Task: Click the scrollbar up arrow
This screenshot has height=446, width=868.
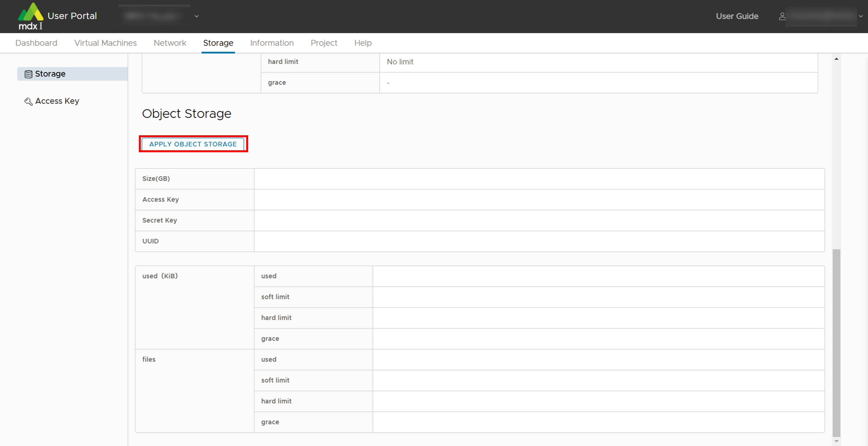Action: click(x=836, y=59)
